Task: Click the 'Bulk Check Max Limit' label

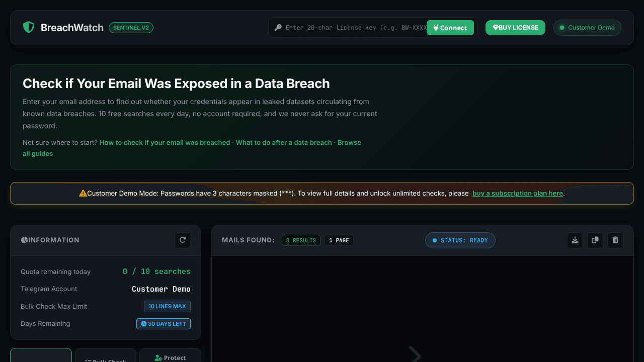Action: pos(54,306)
